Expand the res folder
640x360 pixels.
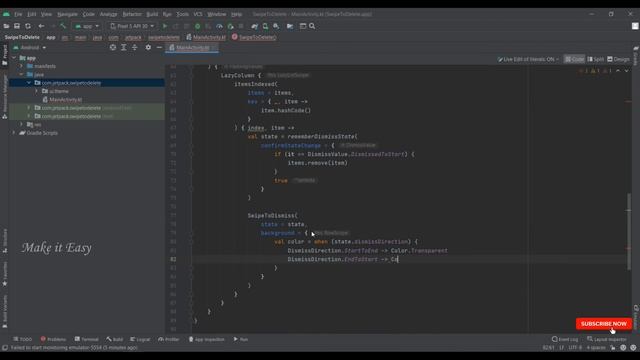[x=22, y=124]
